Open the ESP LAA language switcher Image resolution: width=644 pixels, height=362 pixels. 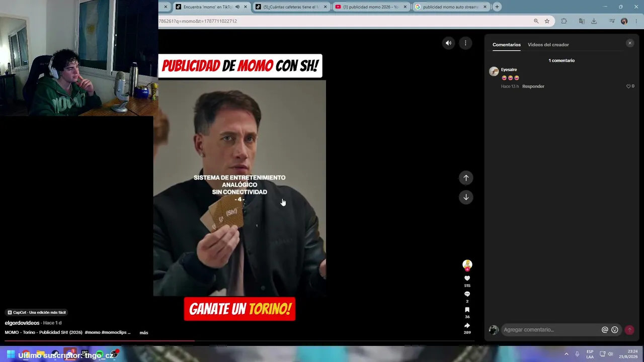pos(590,354)
